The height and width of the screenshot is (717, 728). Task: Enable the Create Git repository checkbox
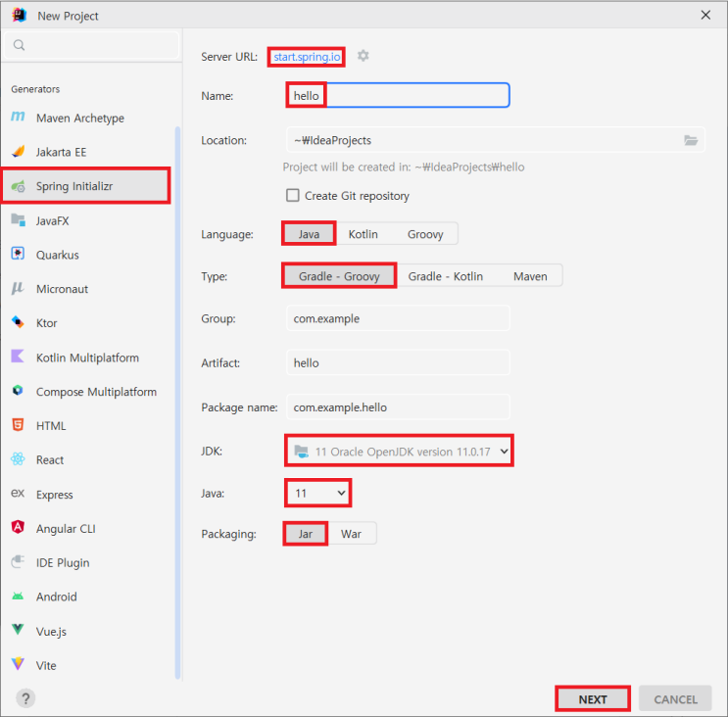tap(293, 195)
